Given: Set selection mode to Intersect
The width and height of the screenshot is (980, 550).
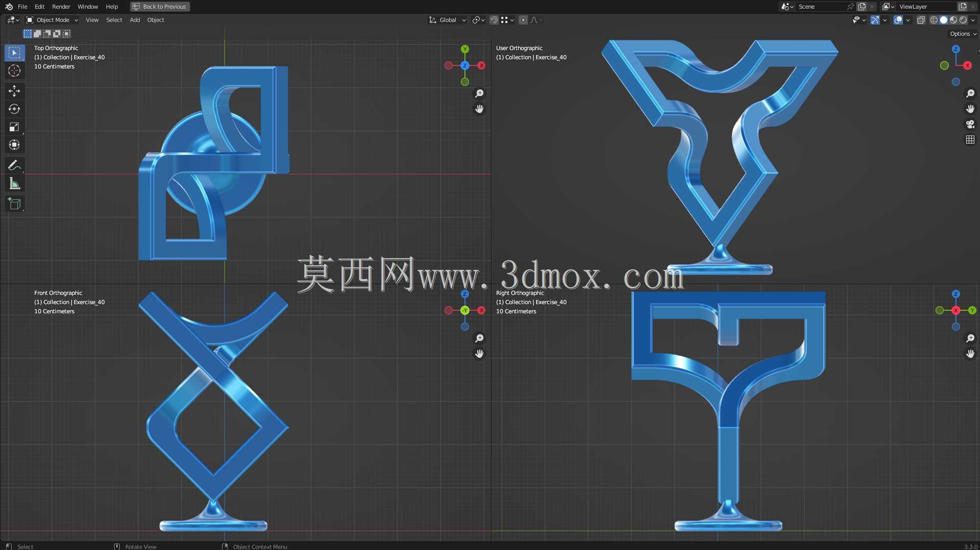Looking at the screenshot, I should tap(66, 34).
